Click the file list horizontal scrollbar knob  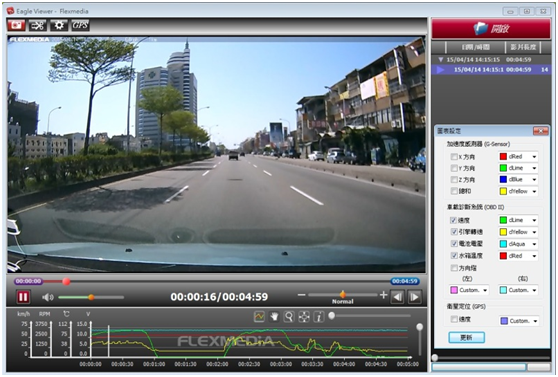[435, 357]
